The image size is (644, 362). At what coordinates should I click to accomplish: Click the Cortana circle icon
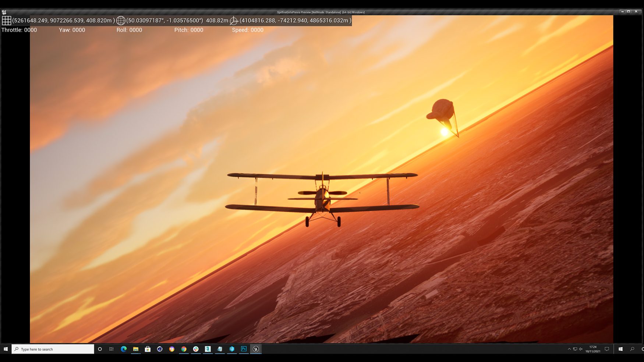pyautogui.click(x=100, y=349)
